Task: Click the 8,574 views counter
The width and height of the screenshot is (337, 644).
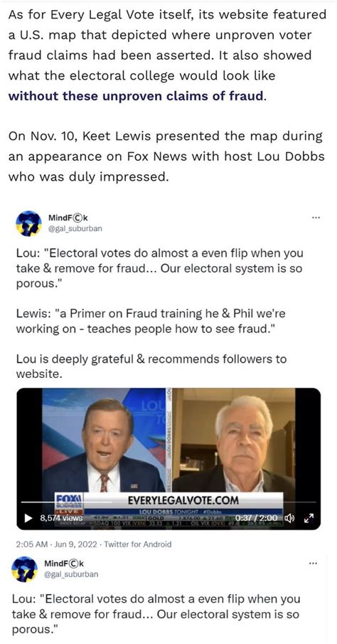Action: tap(61, 518)
